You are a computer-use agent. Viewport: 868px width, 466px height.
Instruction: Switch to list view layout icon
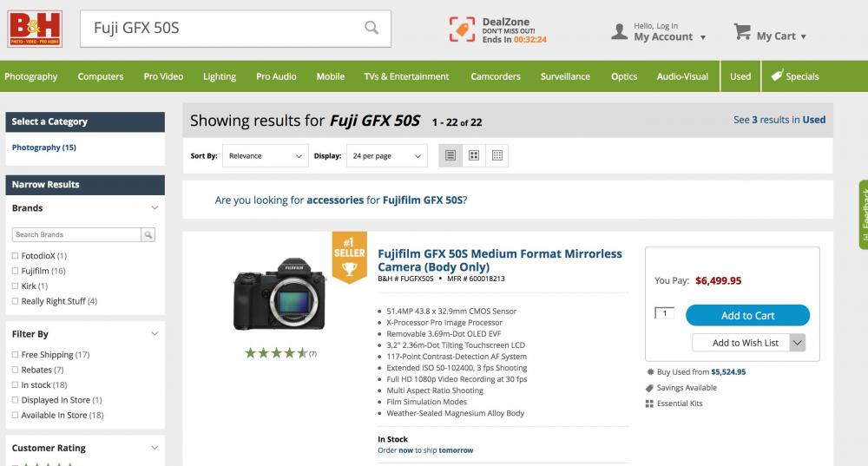(x=450, y=155)
